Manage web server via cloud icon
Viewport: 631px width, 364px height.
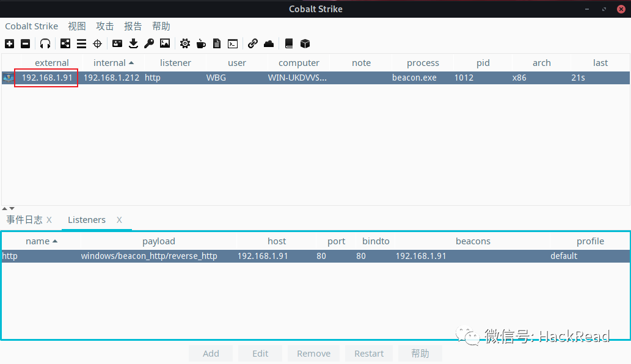point(269,43)
